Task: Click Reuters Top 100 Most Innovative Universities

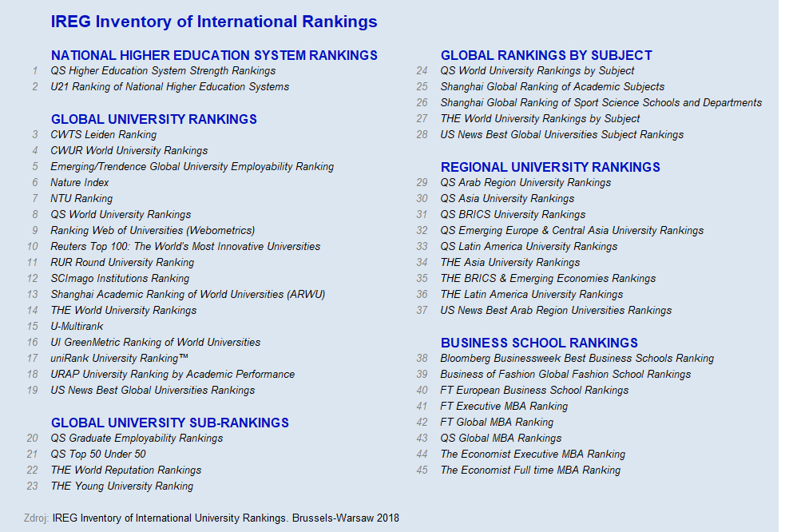Action: coord(185,247)
